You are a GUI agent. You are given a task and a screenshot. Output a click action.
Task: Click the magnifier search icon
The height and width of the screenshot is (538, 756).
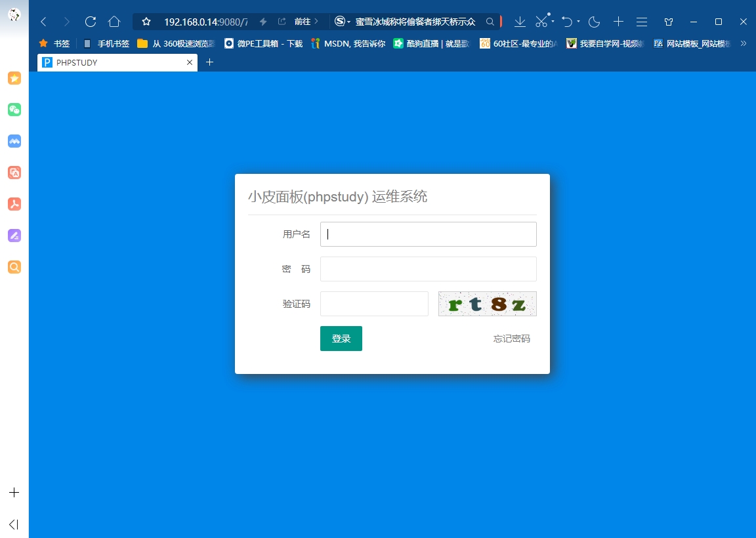[490, 22]
